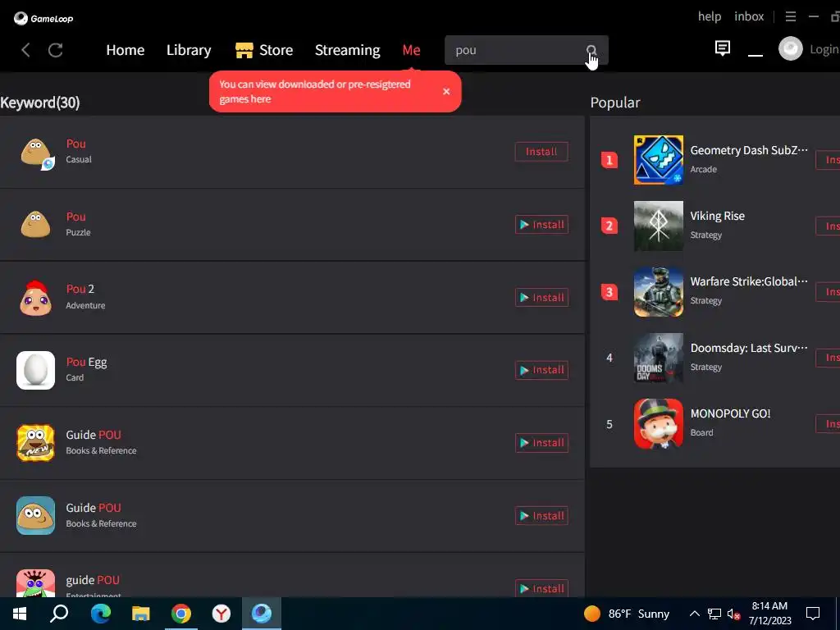Open the Streaming tab
The width and height of the screenshot is (840, 630).
pos(348,50)
